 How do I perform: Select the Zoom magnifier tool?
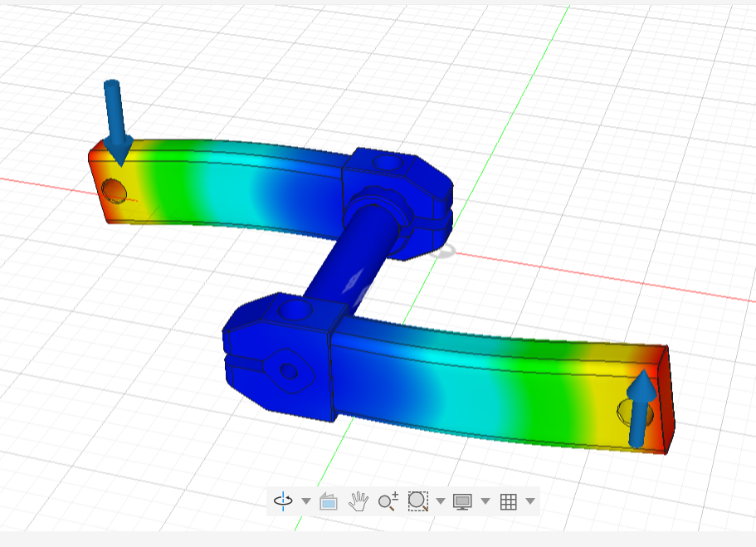388,501
